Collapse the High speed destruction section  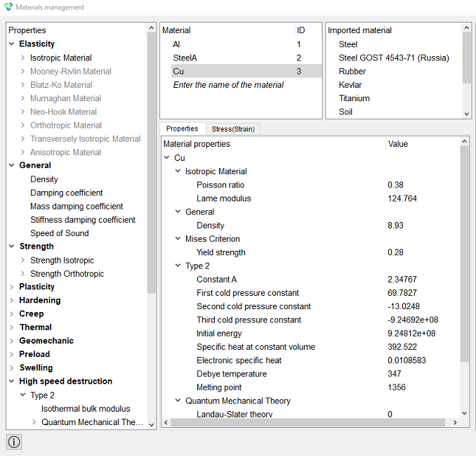pyautogui.click(x=11, y=381)
